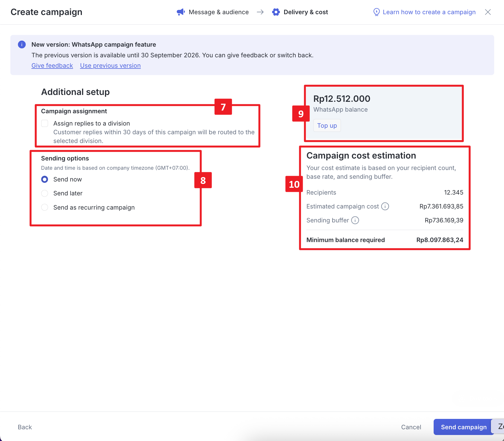The image size is (504, 441).
Task: Click the Rp12.512.000 balance amount
Action: (342, 99)
